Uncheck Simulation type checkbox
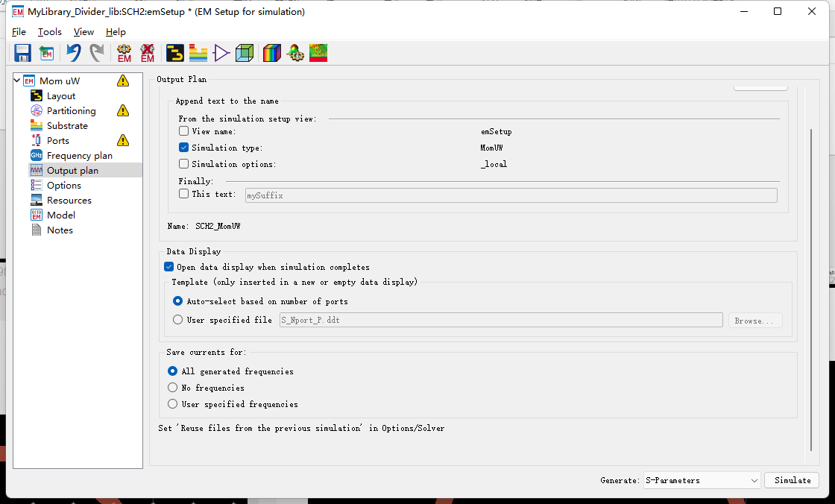The image size is (835, 504). 183,148
